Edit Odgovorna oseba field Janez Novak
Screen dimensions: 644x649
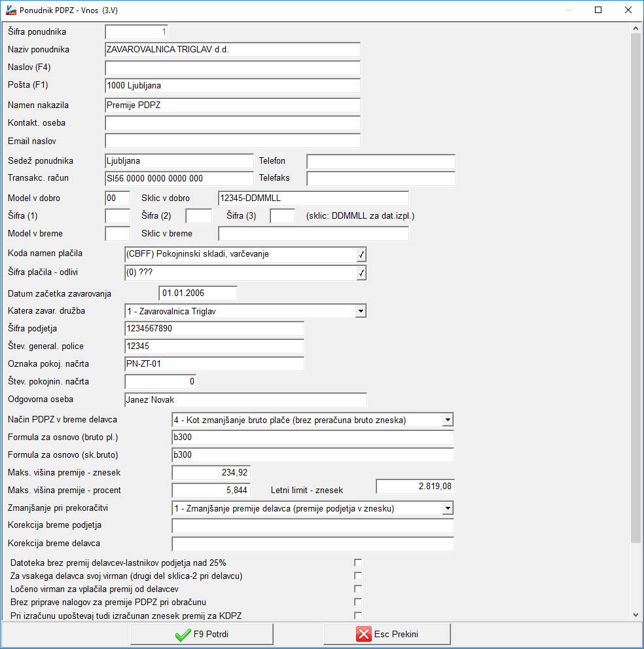[245, 400]
